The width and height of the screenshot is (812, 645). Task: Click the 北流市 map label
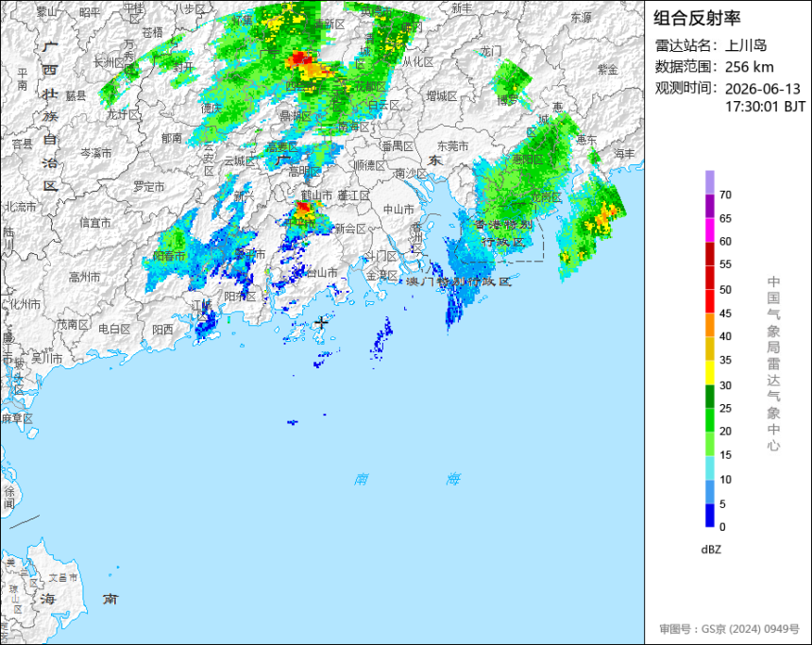[x=21, y=207]
